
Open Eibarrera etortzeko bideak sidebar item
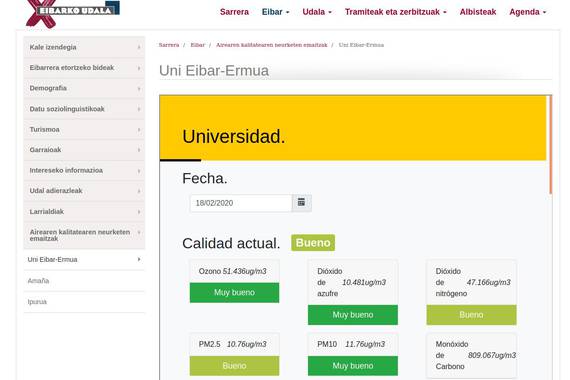pyautogui.click(x=84, y=68)
